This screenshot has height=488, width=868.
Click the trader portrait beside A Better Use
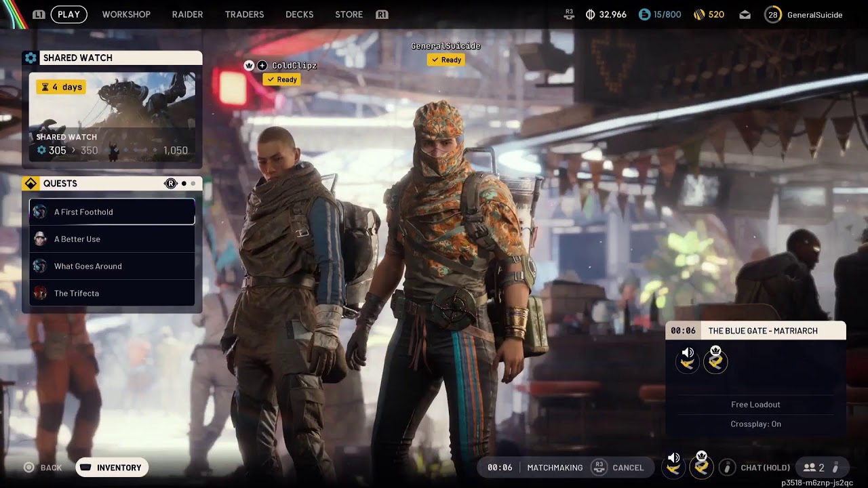(x=40, y=239)
